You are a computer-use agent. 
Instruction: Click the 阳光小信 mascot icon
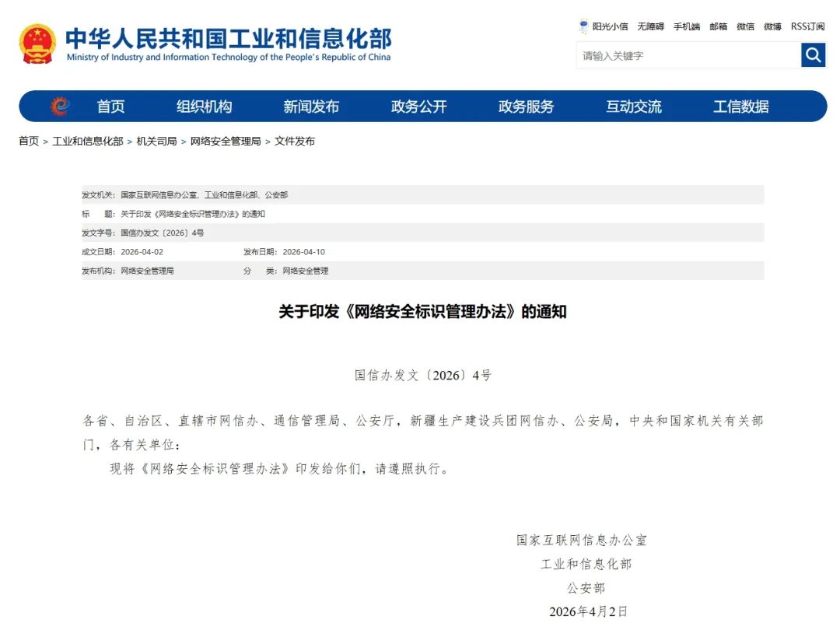point(584,26)
